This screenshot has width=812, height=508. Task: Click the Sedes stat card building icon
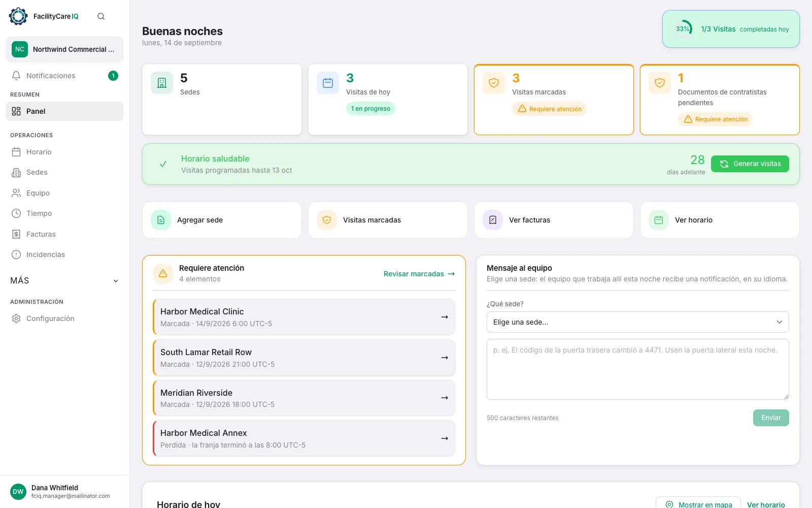click(x=162, y=83)
